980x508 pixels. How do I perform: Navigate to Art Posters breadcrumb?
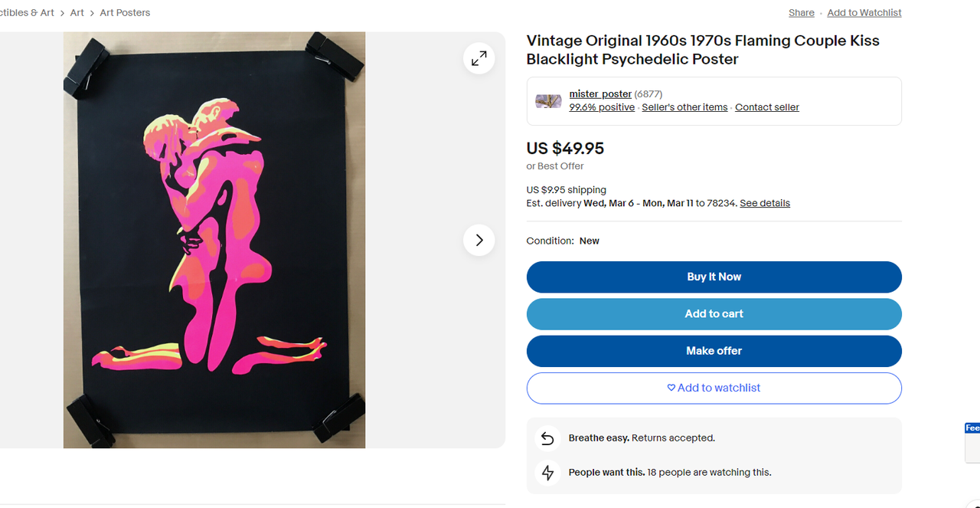click(x=125, y=13)
